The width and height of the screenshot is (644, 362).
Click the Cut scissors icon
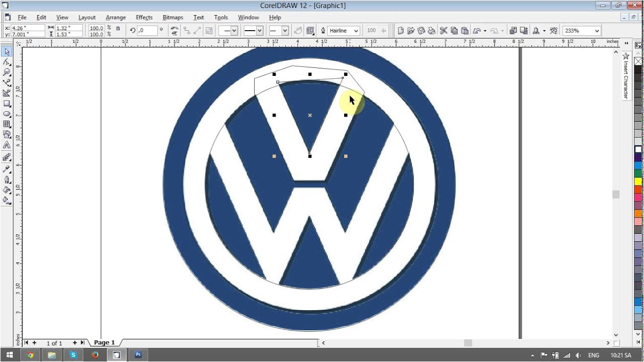point(443,31)
